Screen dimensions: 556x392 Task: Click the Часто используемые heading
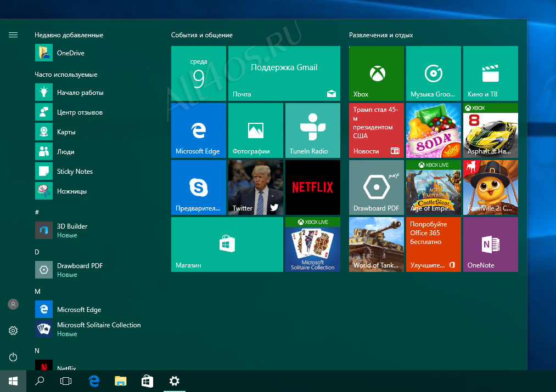(x=66, y=75)
